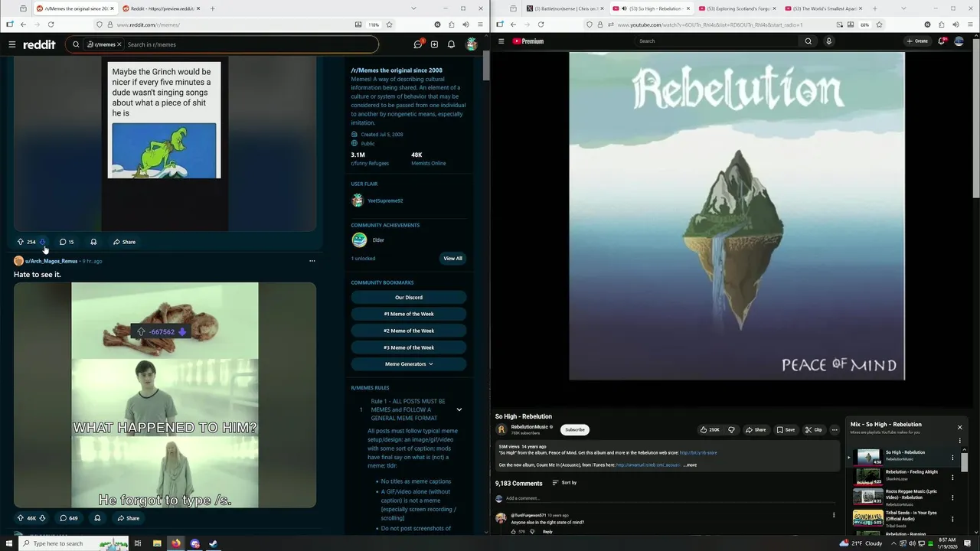Open Sort by comments dropdown
Viewport: 980px width, 551px height.
564,483
